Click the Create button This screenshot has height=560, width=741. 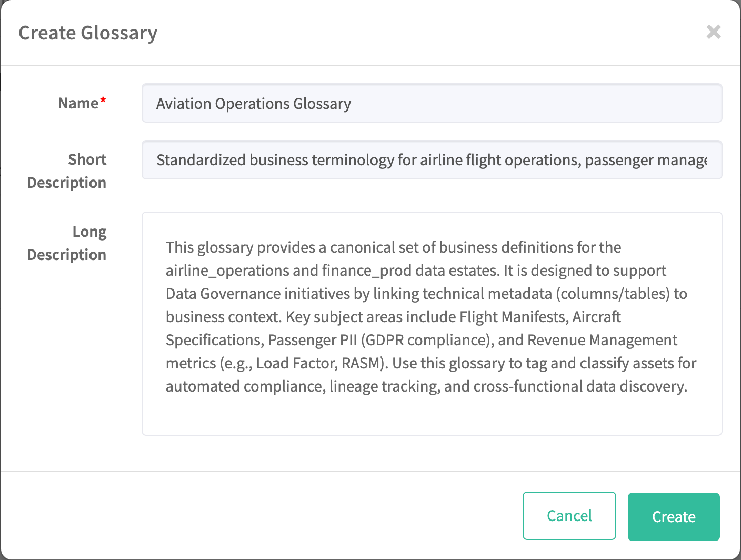[x=673, y=516]
